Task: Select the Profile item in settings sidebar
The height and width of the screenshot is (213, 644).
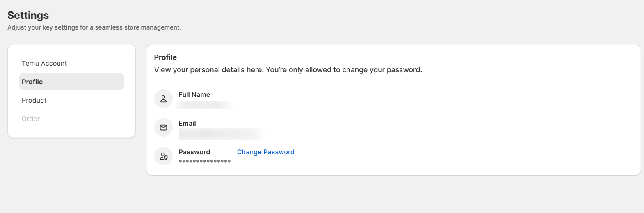Action: click(71, 82)
